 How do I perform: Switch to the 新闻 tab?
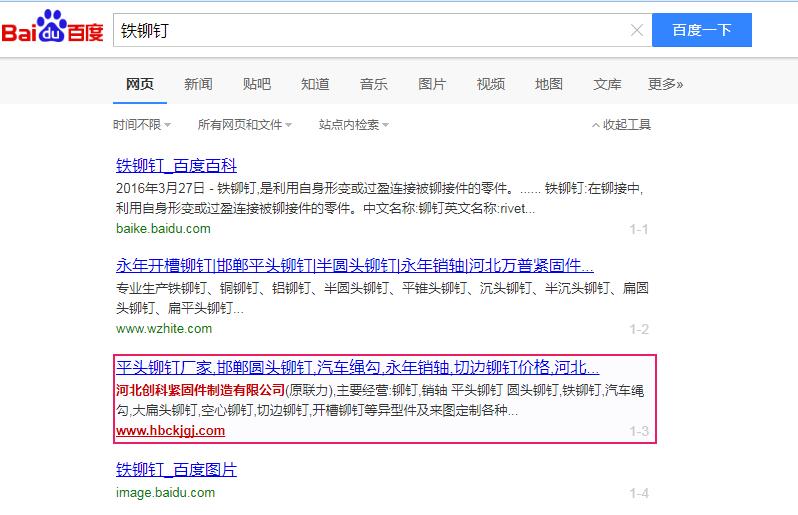coord(198,84)
